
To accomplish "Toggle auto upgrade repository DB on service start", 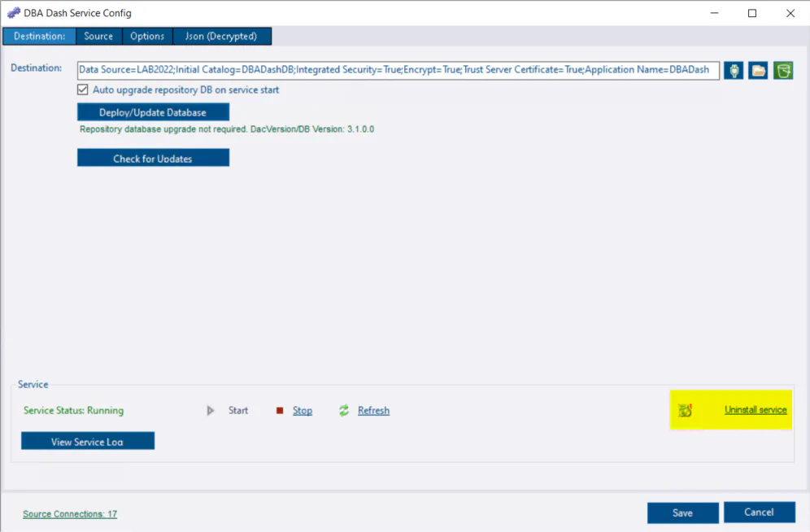I will click(82, 89).
